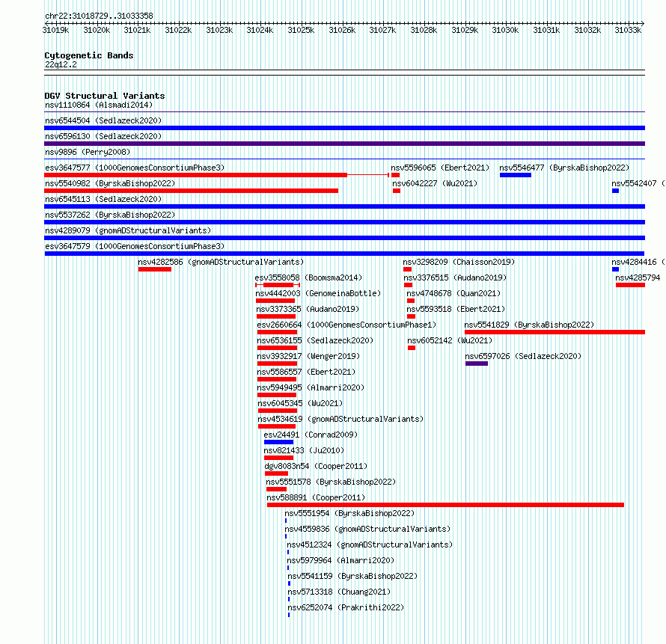Select nsv6536155 (Sedlazeck2020) label

click(x=315, y=340)
